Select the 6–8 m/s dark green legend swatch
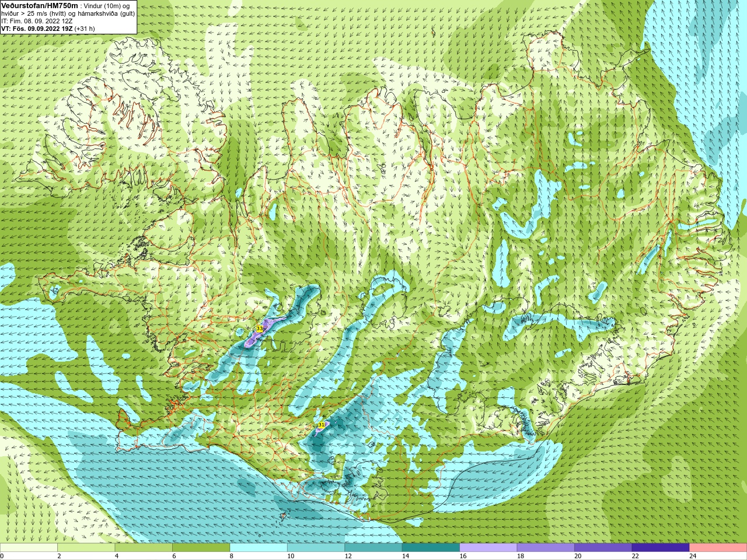 (x=201, y=548)
